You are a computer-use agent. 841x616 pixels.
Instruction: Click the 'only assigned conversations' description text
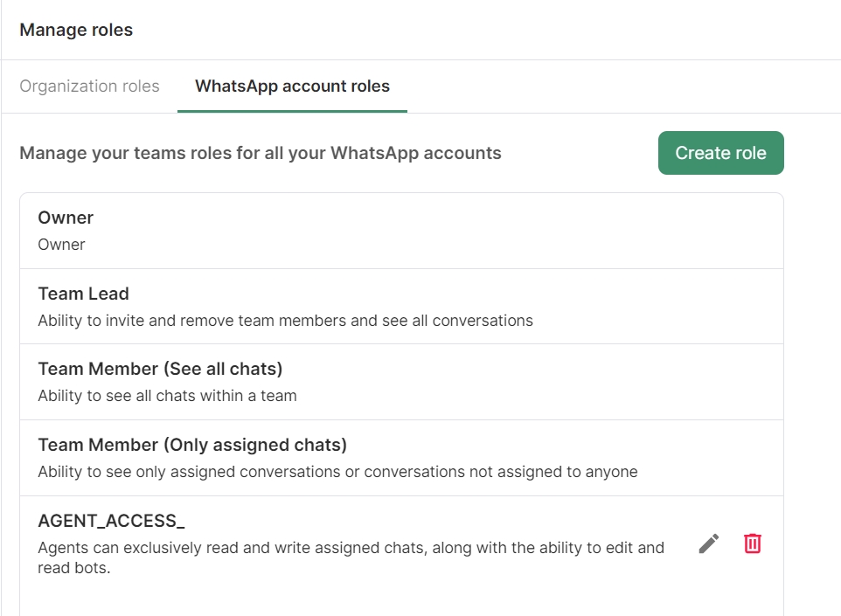[337, 472]
